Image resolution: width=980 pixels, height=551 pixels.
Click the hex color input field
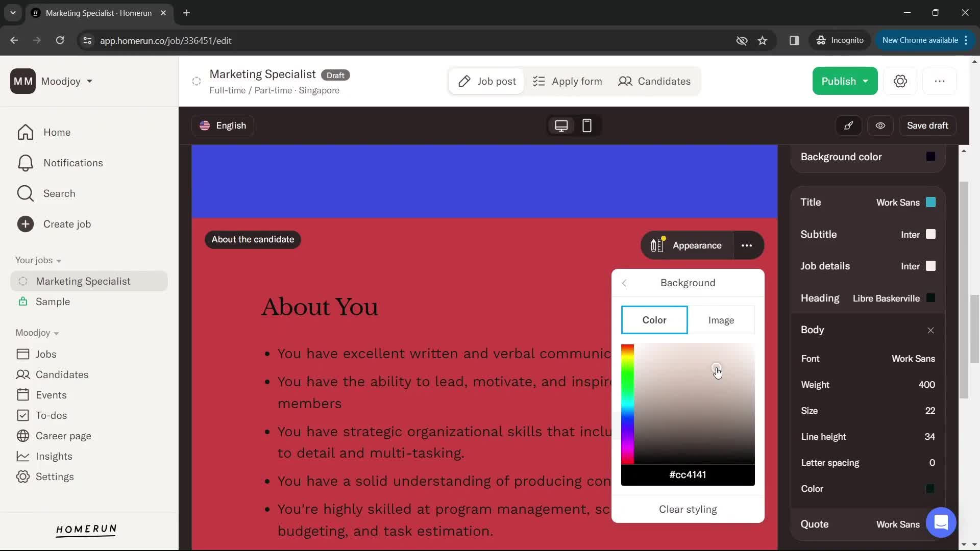point(688,475)
